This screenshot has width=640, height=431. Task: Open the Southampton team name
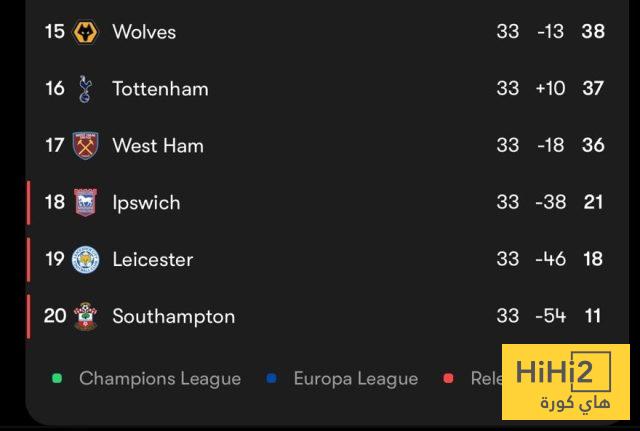[174, 317]
